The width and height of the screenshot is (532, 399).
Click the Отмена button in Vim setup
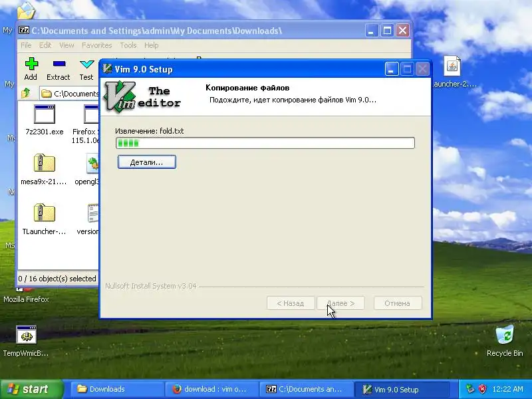[x=398, y=303]
